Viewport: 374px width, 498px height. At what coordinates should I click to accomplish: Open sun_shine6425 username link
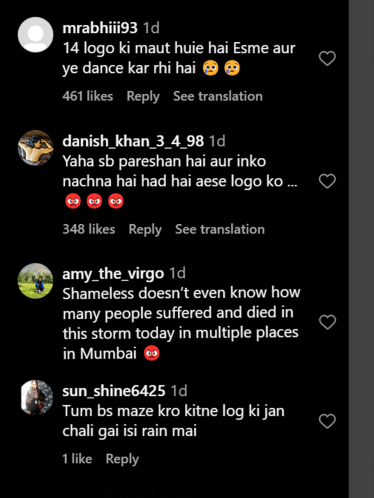coord(114,391)
